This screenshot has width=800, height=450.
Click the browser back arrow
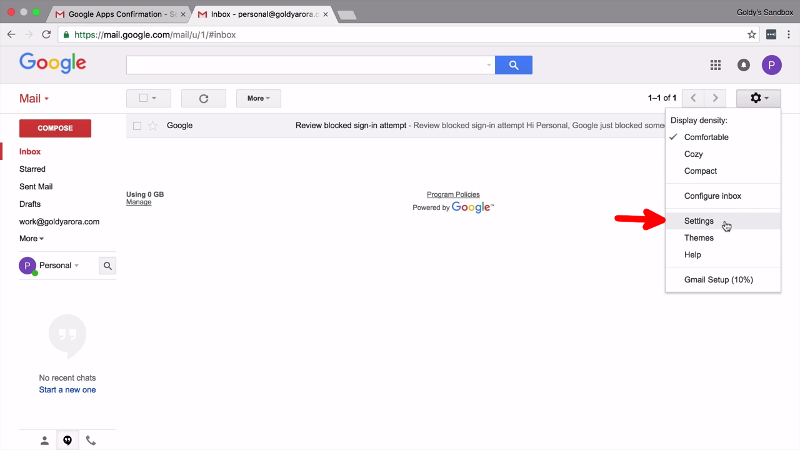coord(11,35)
